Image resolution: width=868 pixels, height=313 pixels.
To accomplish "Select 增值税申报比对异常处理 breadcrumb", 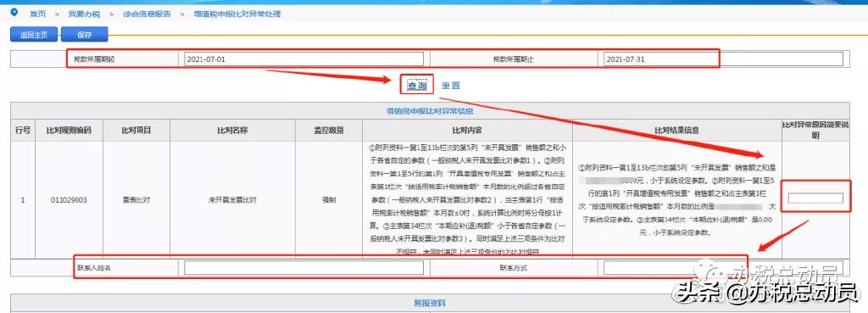I will pos(237,14).
